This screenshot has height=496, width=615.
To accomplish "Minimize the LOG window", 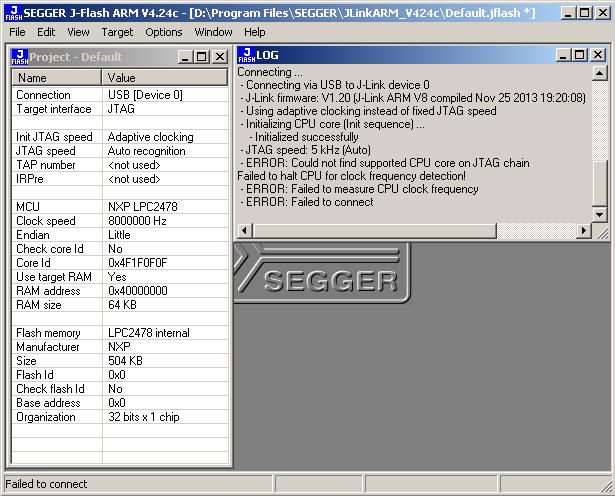I will coord(563,55).
